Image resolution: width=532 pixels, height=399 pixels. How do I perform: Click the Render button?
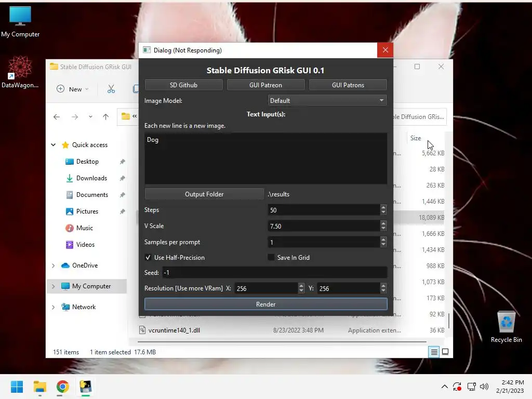(265, 304)
